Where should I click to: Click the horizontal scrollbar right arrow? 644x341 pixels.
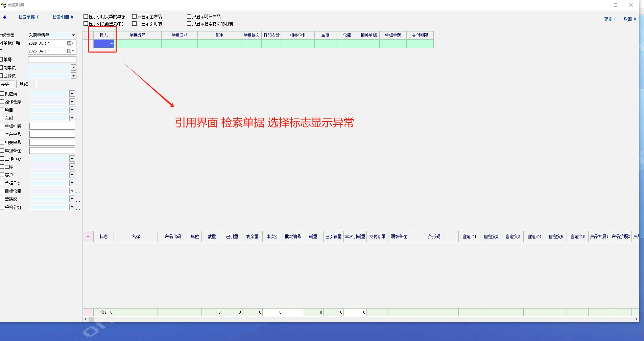(x=636, y=319)
